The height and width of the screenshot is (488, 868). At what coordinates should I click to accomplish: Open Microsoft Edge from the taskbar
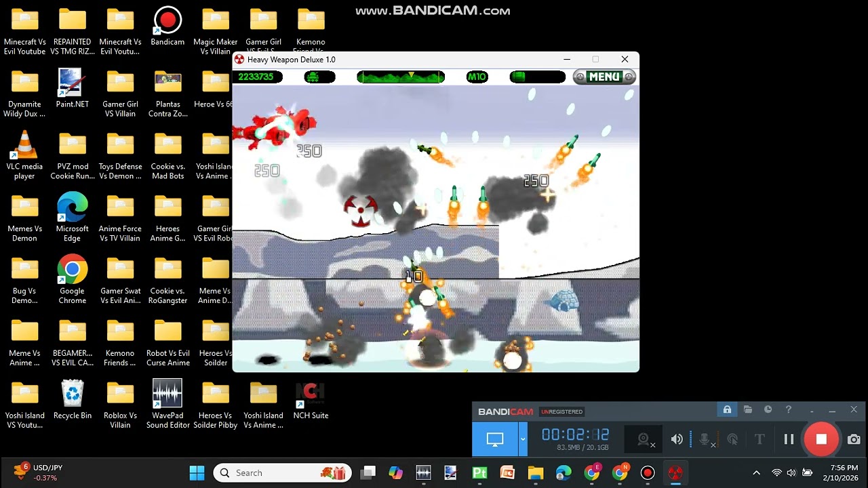pos(564,473)
